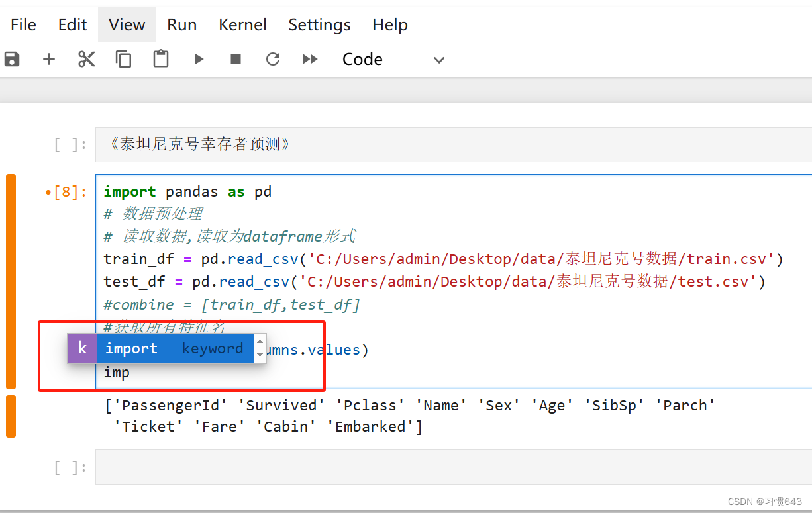Collapse code cell via its orange bar

tap(11, 281)
